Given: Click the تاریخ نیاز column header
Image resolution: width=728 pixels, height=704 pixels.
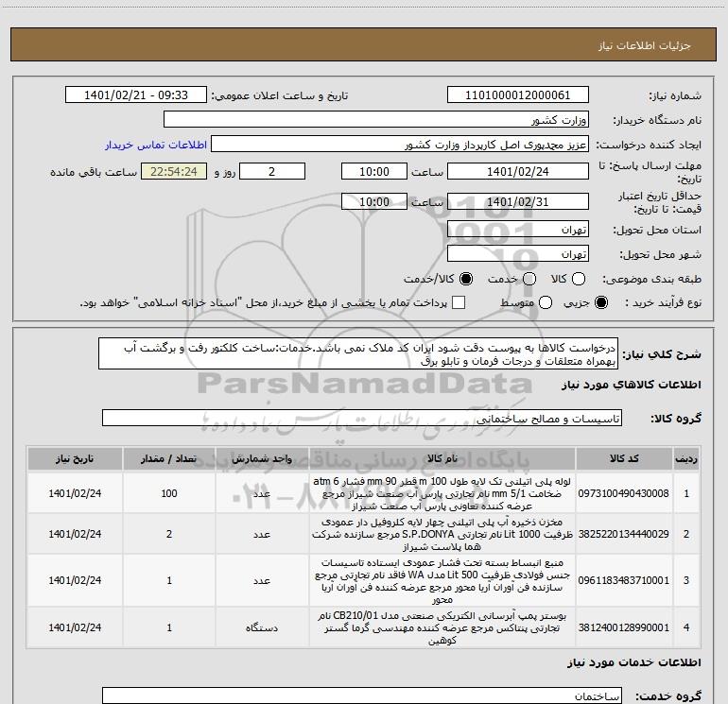Looking at the screenshot, I should 75,458.
